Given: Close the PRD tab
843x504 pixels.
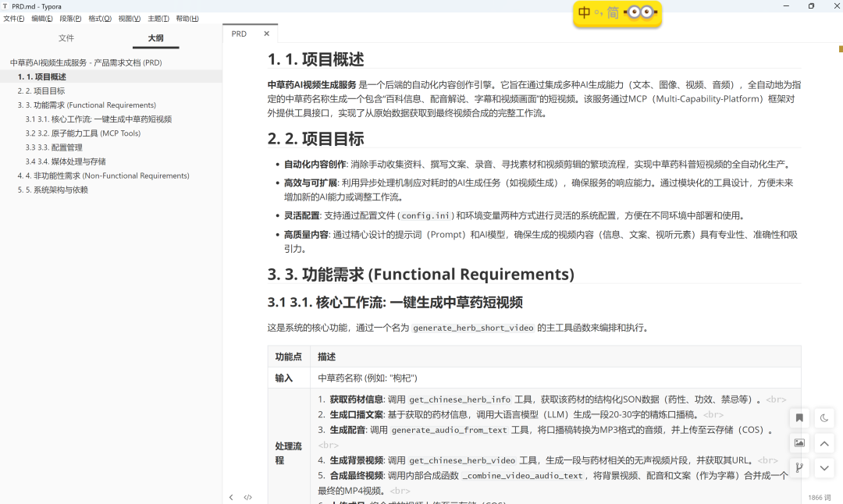Looking at the screenshot, I should point(266,34).
